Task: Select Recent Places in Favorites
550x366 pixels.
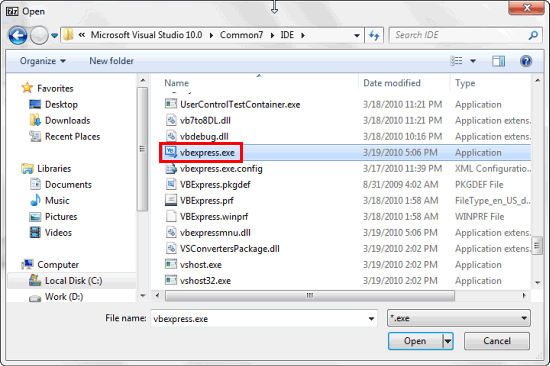Action: click(x=65, y=137)
